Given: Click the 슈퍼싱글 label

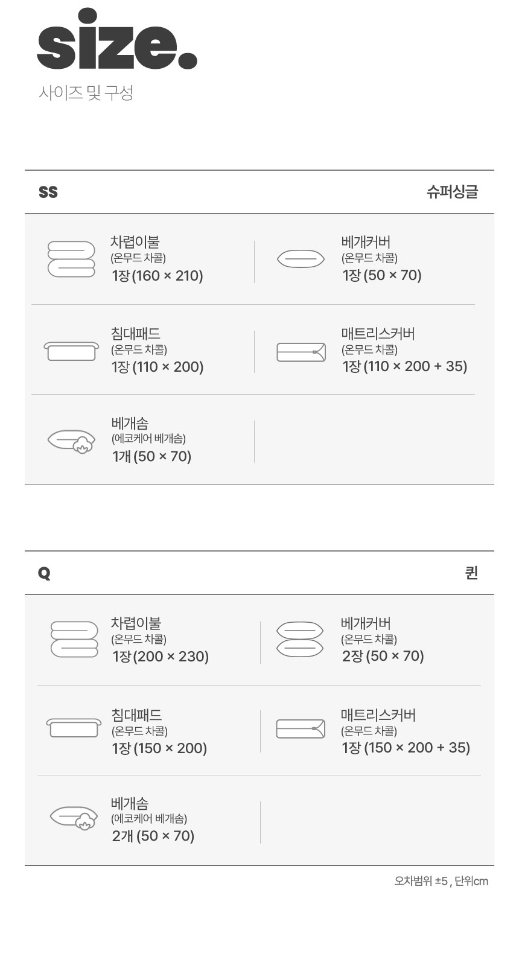Looking at the screenshot, I should click(x=452, y=192).
